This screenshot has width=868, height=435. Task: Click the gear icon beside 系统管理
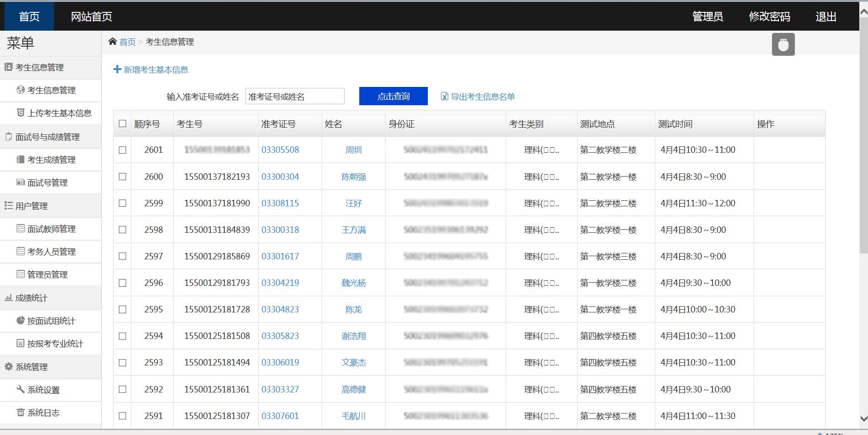[8, 366]
